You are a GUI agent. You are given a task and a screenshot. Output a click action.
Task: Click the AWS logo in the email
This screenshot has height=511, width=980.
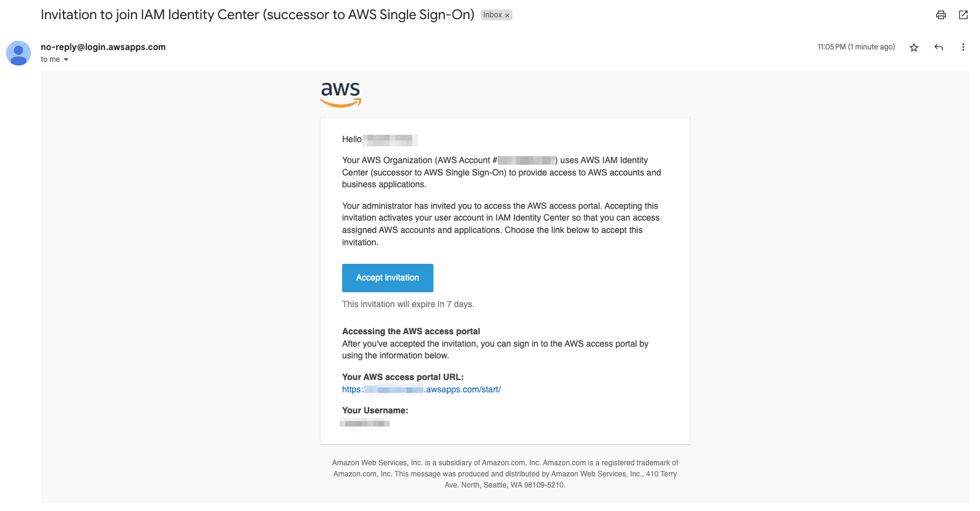340,95
